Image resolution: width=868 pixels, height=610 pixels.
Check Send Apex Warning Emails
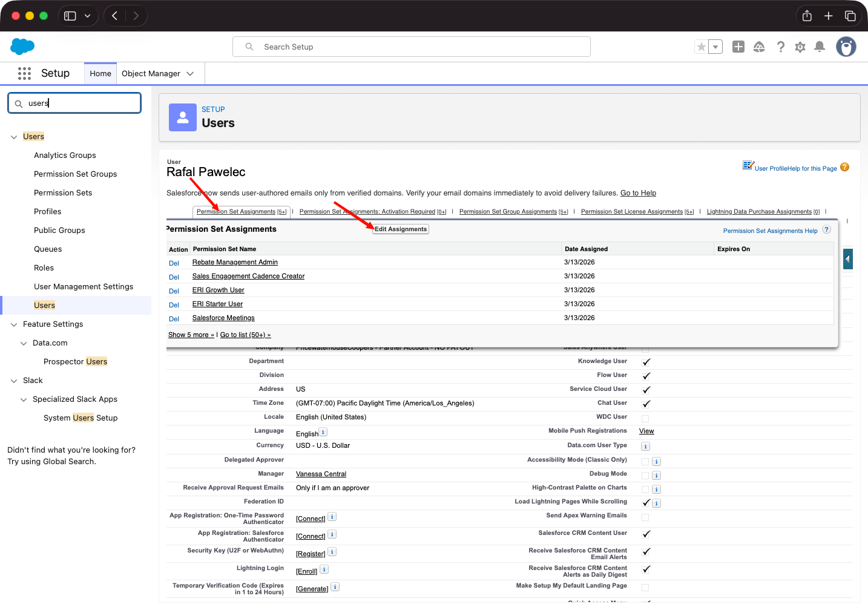click(x=645, y=517)
